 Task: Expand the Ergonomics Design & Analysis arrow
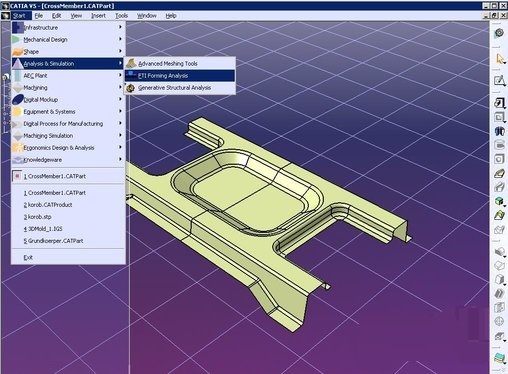(120, 147)
